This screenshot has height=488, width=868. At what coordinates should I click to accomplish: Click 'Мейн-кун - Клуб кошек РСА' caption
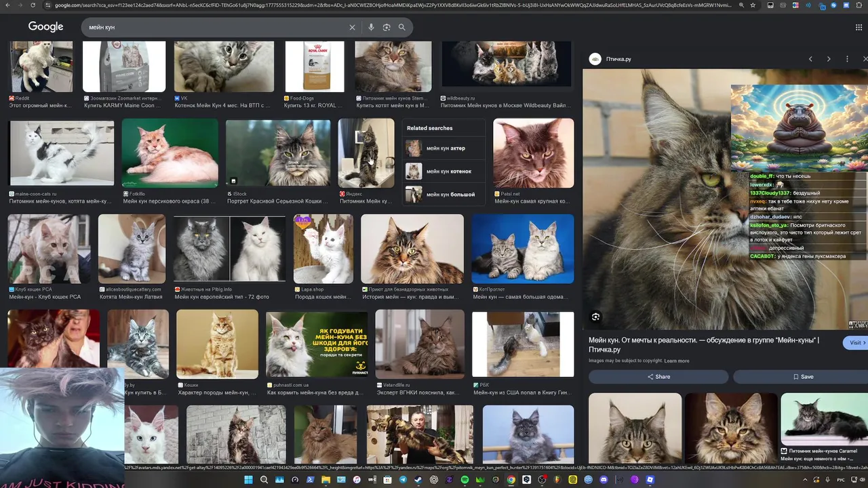point(45,297)
